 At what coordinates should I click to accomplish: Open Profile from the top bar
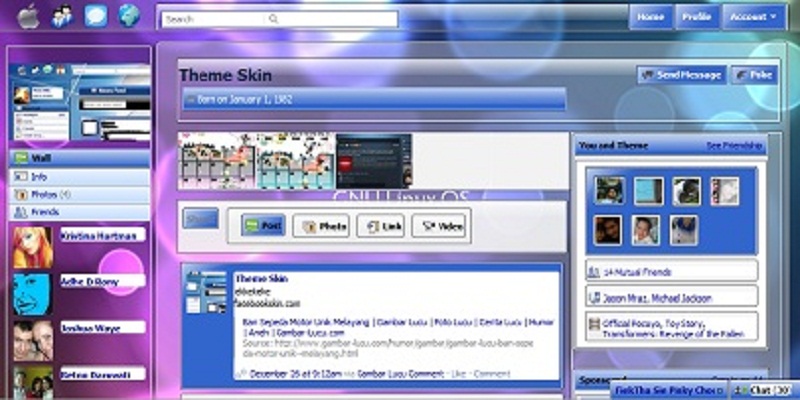697,17
